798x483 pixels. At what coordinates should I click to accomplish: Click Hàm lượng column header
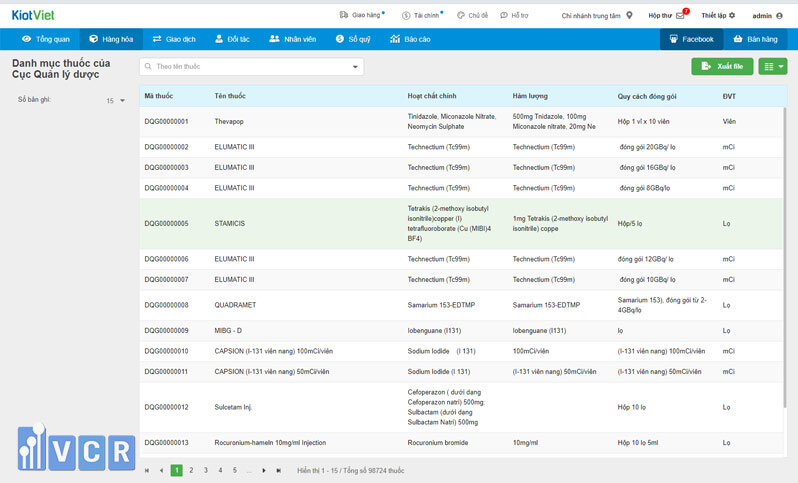530,96
